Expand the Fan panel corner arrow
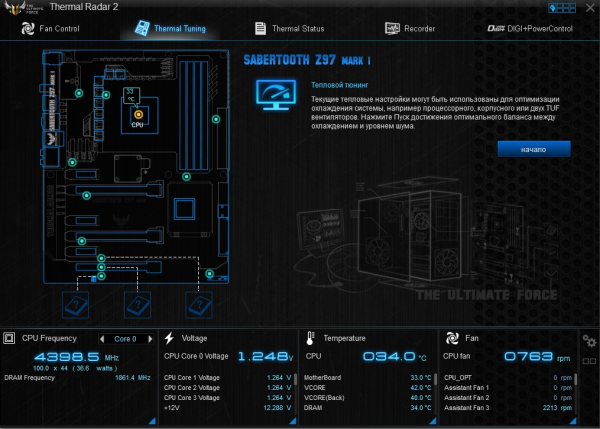Image resolution: width=600 pixels, height=429 pixels. coord(573,421)
